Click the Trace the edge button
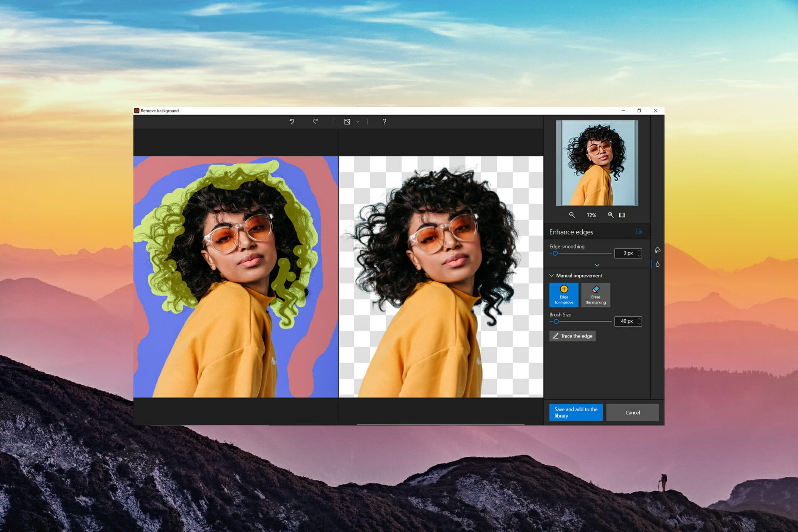Viewport: 798px width, 532px height. click(574, 335)
